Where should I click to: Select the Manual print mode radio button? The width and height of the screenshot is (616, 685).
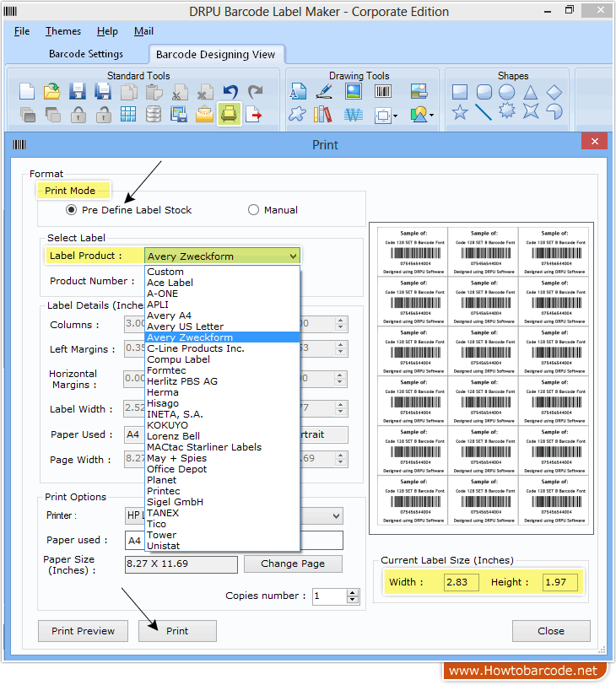(253, 210)
